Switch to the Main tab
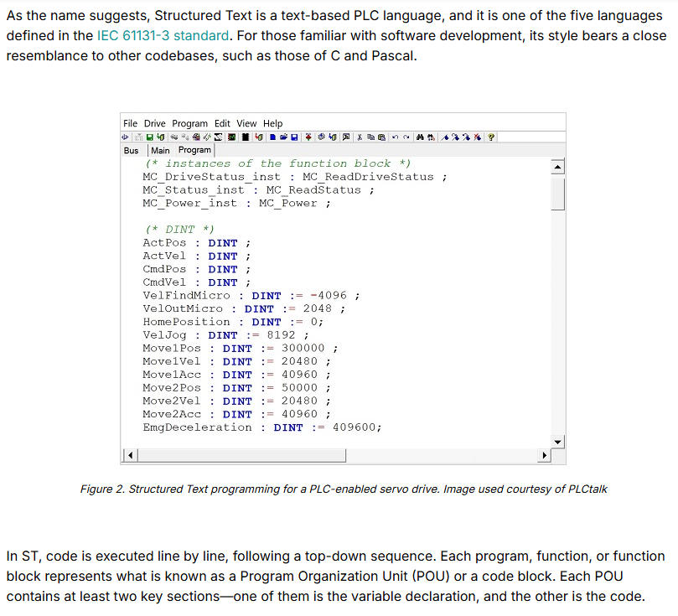Screen dimensions: 678x616 (160, 151)
